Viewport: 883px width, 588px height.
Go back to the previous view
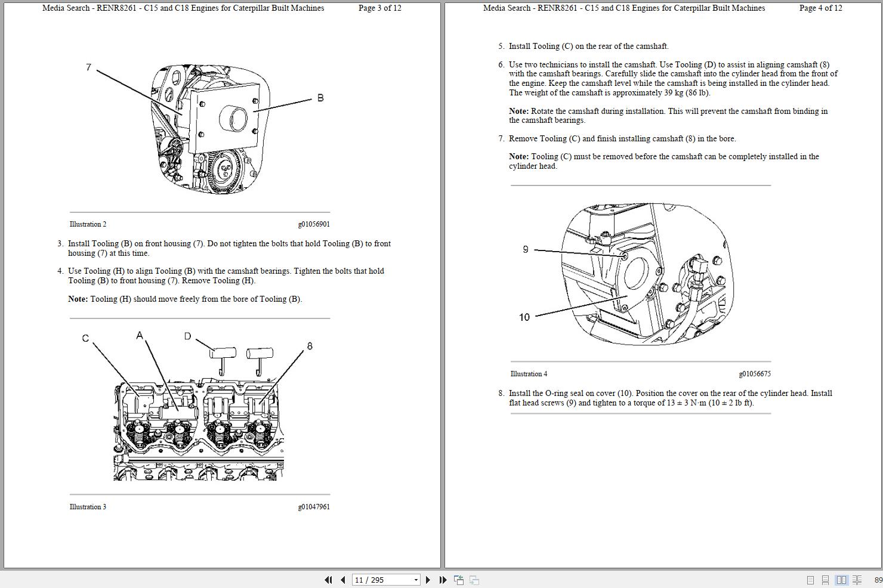coord(459,579)
